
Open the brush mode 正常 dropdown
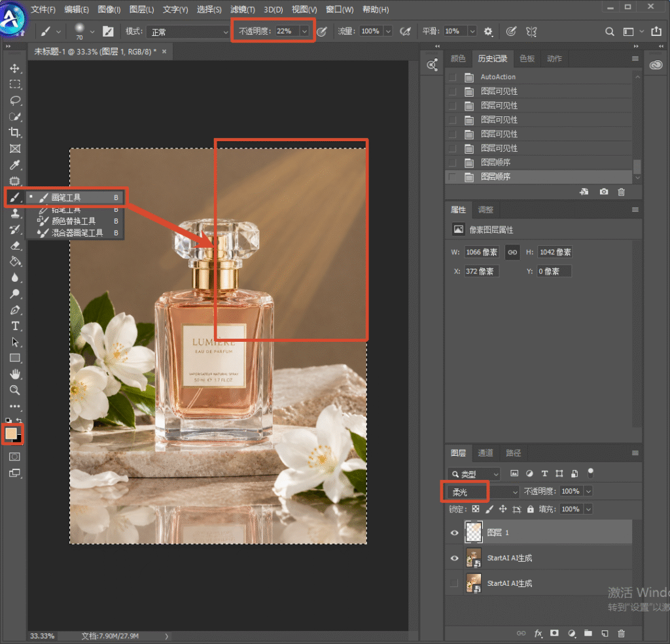pos(188,31)
